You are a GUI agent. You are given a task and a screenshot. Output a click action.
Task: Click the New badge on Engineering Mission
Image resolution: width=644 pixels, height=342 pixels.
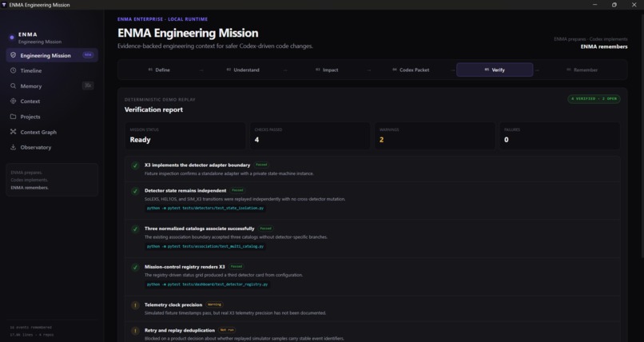click(x=88, y=54)
